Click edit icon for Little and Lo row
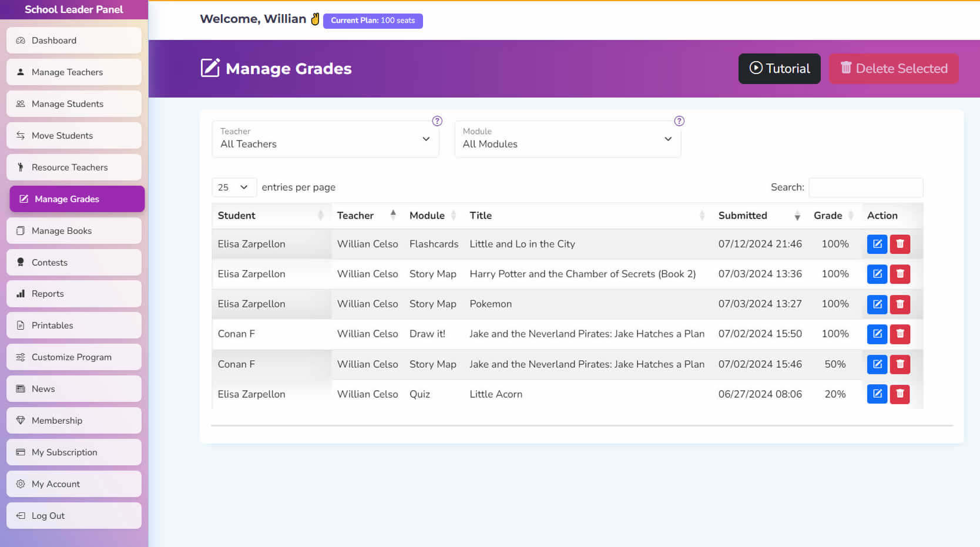The height and width of the screenshot is (547, 980). [877, 244]
